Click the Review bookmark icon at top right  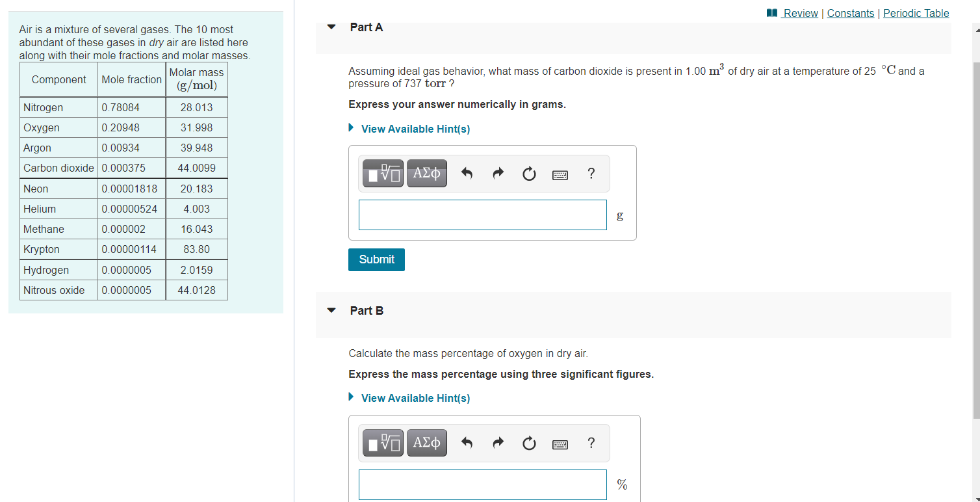pyautogui.click(x=771, y=13)
